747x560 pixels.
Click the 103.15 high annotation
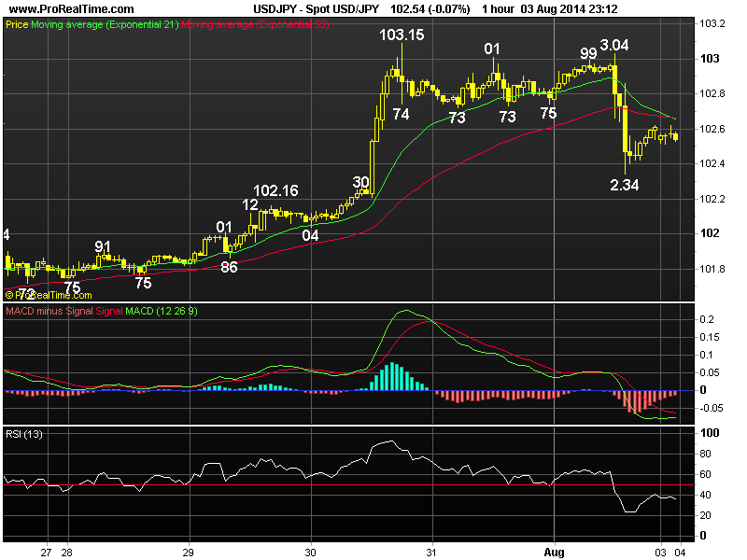click(402, 35)
